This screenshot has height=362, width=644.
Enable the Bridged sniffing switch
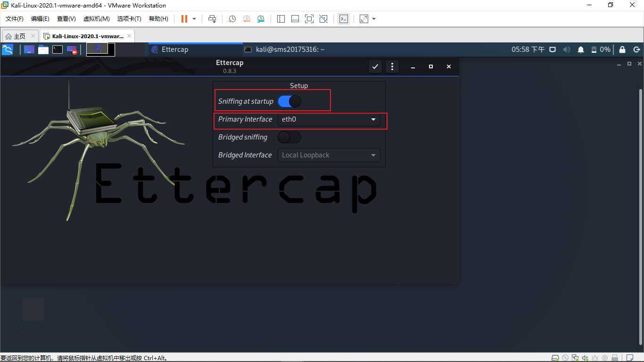point(289,137)
